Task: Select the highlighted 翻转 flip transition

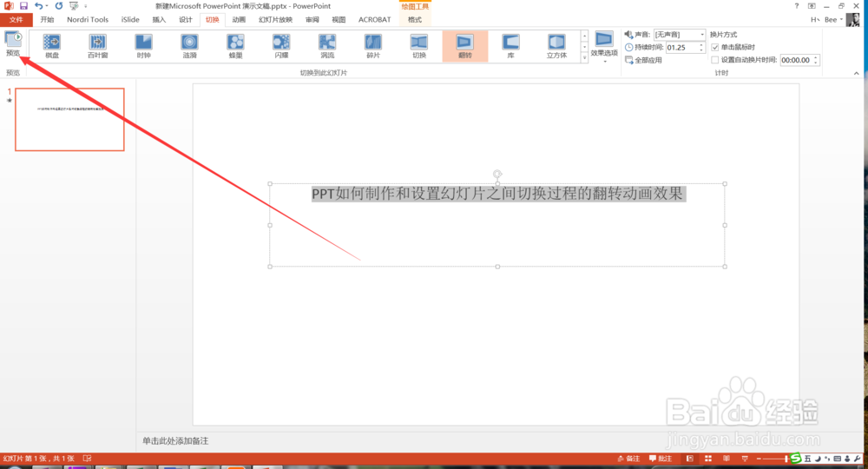Action: 465,45
